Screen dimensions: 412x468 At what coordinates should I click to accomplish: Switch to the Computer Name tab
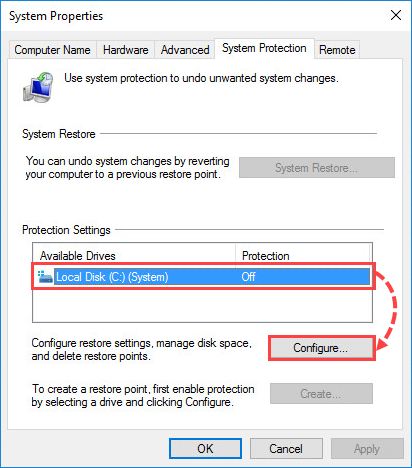52,50
